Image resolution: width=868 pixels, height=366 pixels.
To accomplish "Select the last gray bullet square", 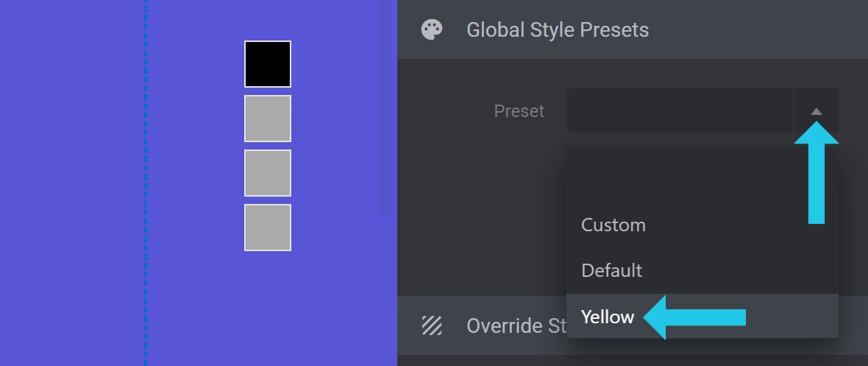I will 267,228.
